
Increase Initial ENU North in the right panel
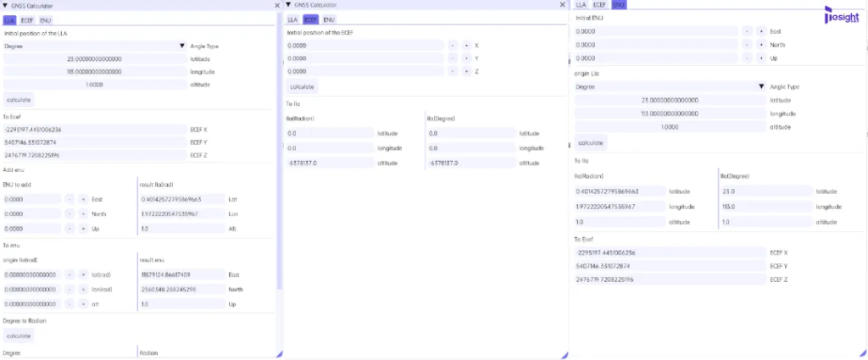(x=761, y=45)
